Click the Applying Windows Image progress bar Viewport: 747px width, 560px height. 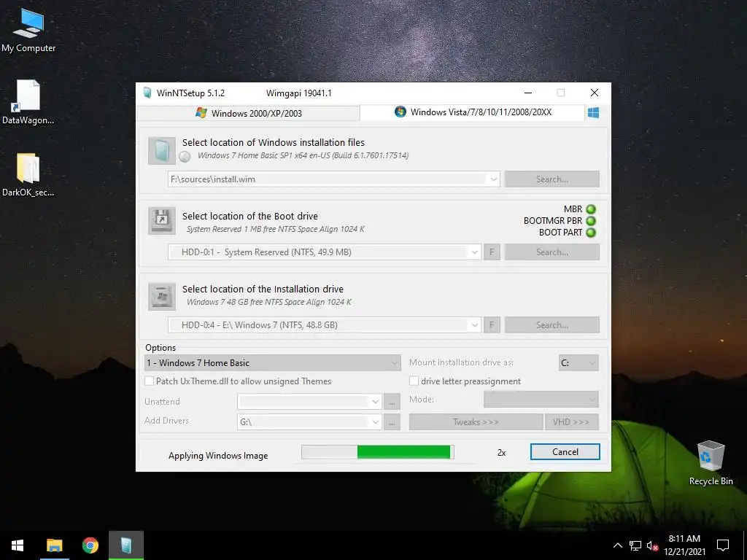pyautogui.click(x=377, y=452)
